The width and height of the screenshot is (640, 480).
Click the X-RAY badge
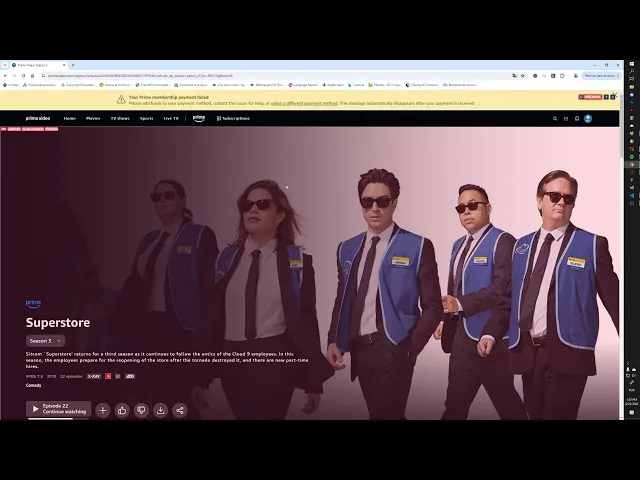pyautogui.click(x=94, y=376)
